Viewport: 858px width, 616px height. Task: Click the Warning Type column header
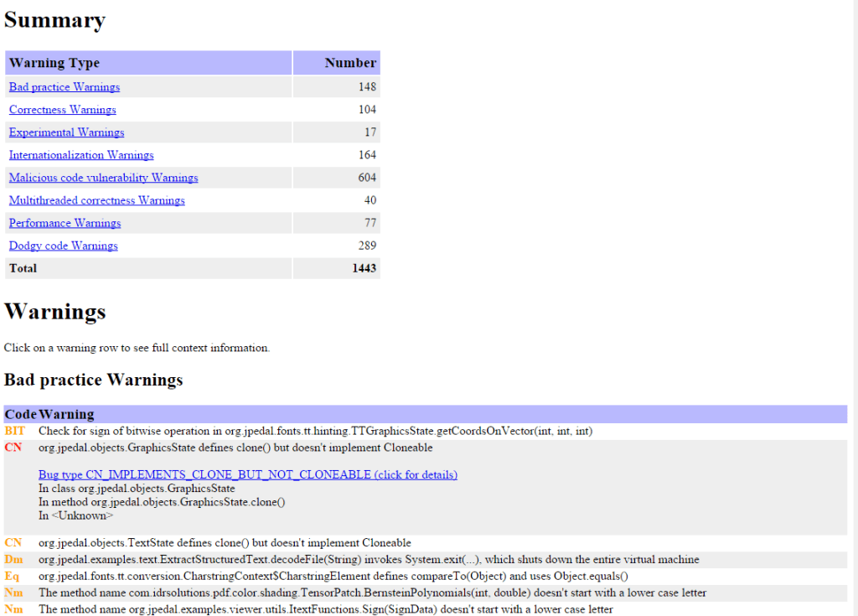pos(54,62)
